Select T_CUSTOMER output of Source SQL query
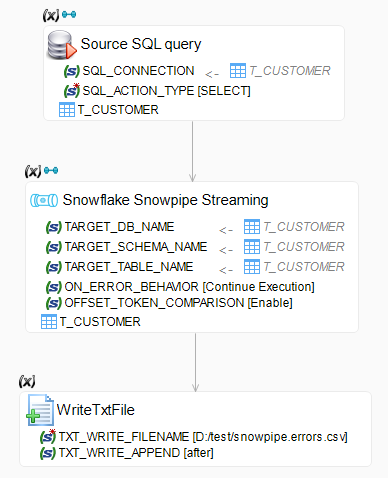 (x=118, y=110)
